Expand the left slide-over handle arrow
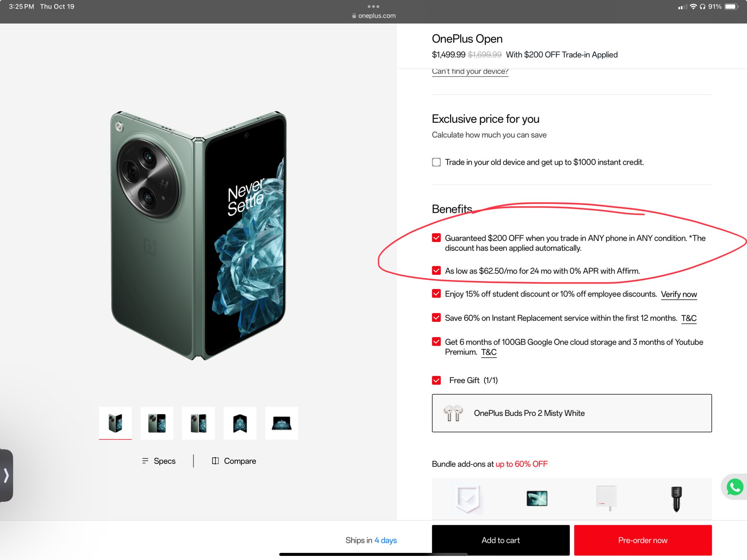This screenshot has width=747, height=560. pos(6,475)
